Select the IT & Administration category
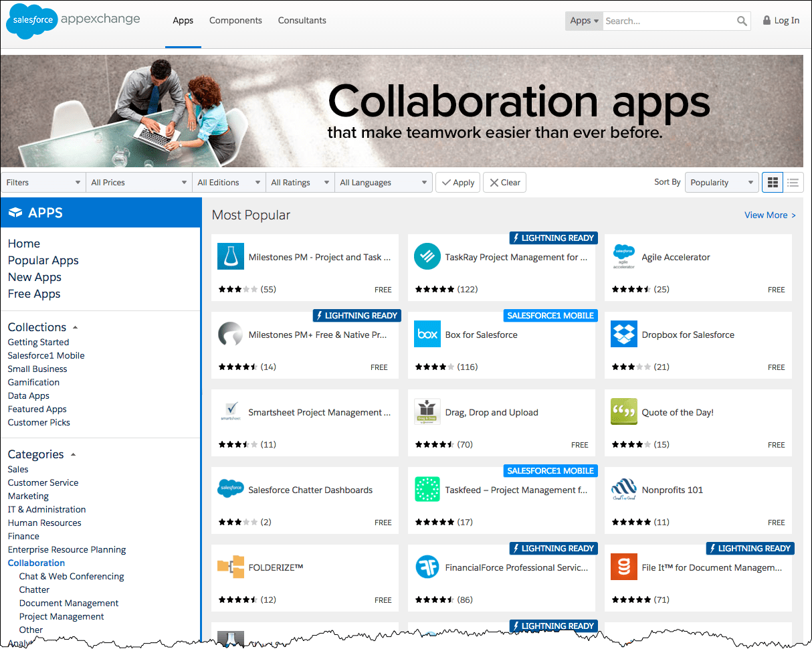Viewport: 812px width, 649px height. 47,509
